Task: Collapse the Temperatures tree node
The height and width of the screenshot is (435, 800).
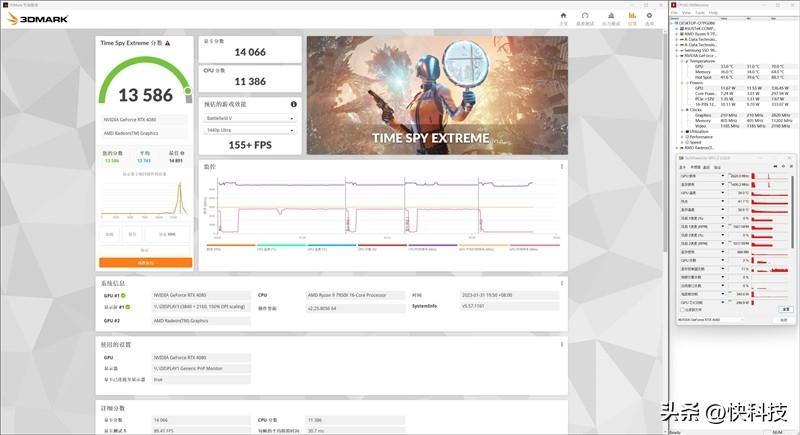Action: point(681,61)
